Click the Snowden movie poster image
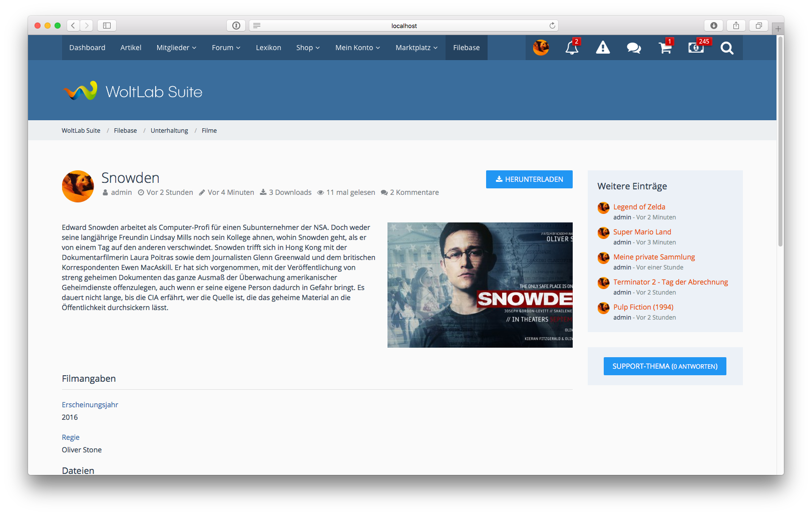This screenshot has width=812, height=515. coord(480,285)
